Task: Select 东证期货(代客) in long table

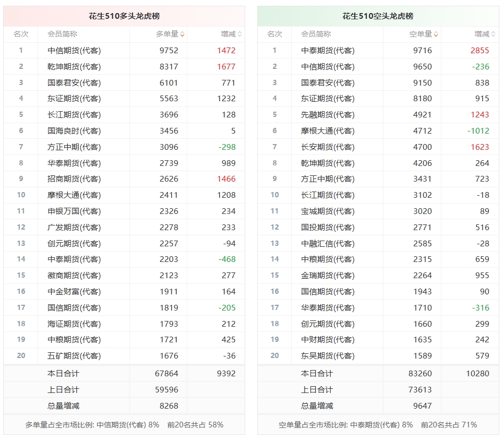Action: coord(74,98)
